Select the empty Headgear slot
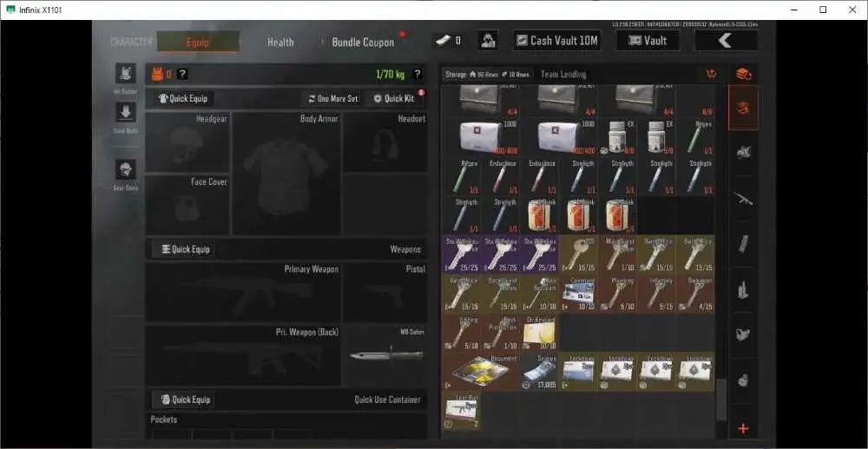 (187, 142)
